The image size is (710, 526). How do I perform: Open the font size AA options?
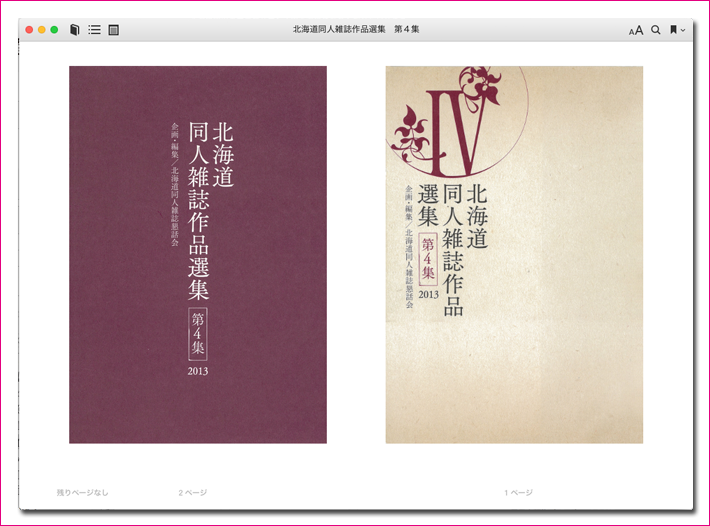(636, 30)
